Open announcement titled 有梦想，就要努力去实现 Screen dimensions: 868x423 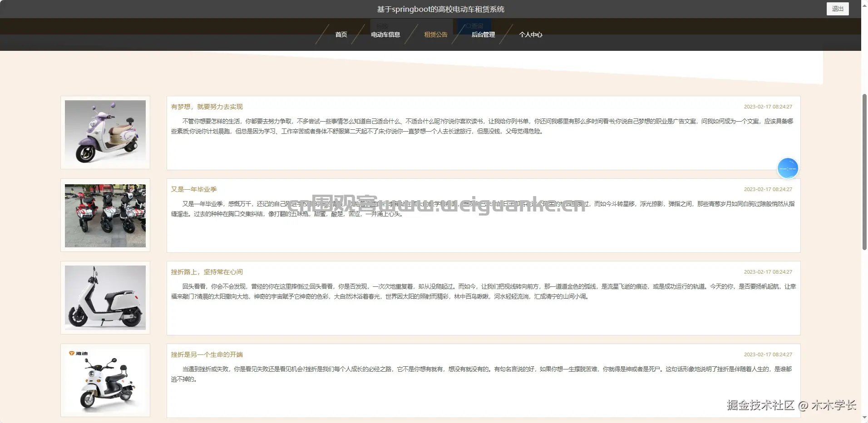pyautogui.click(x=207, y=107)
